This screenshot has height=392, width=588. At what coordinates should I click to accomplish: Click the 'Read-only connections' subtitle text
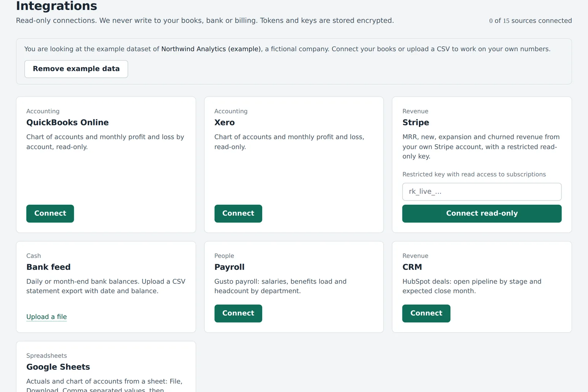click(x=205, y=21)
